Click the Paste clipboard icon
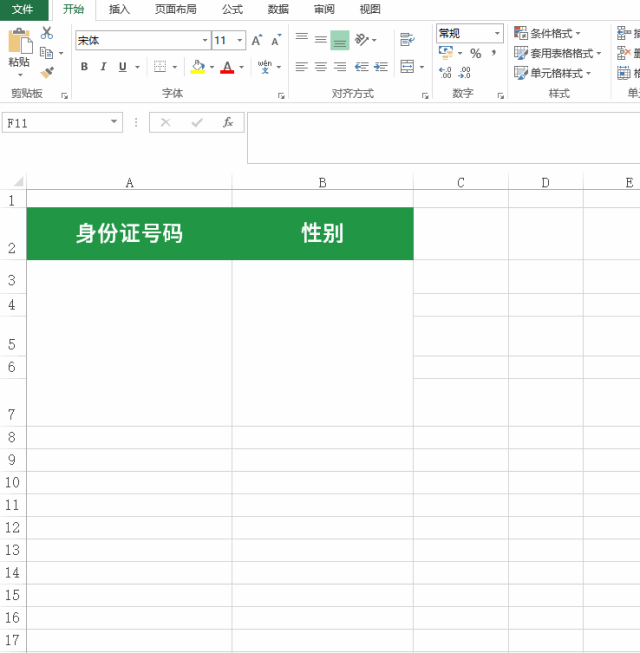 click(x=20, y=41)
